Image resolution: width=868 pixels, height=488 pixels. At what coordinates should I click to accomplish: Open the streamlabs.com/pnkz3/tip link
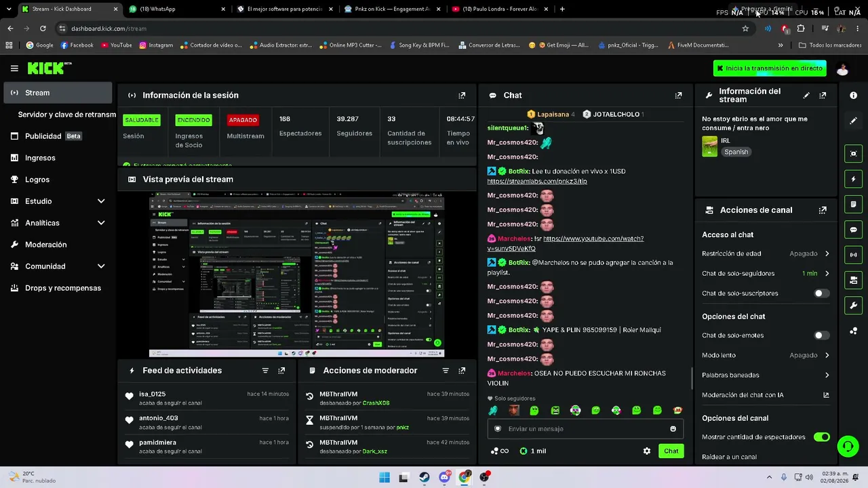(x=537, y=182)
